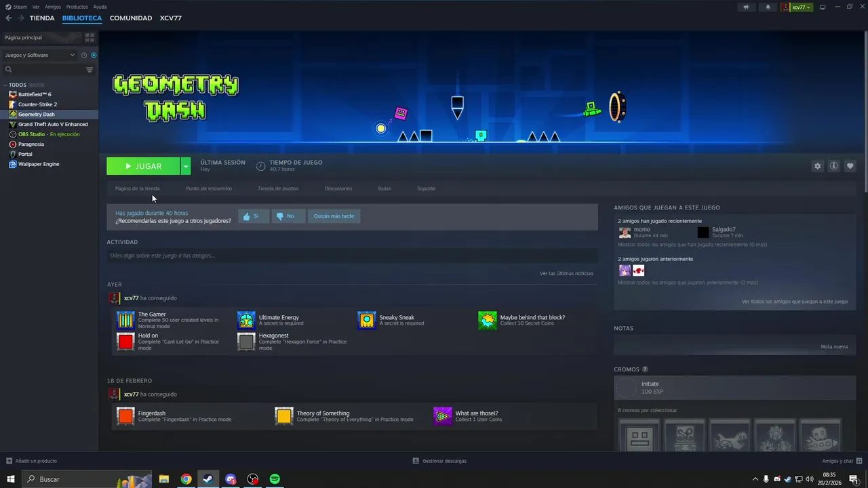Screen dimensions: 868x488
Task: Open the Productos menu
Action: click(77, 7)
